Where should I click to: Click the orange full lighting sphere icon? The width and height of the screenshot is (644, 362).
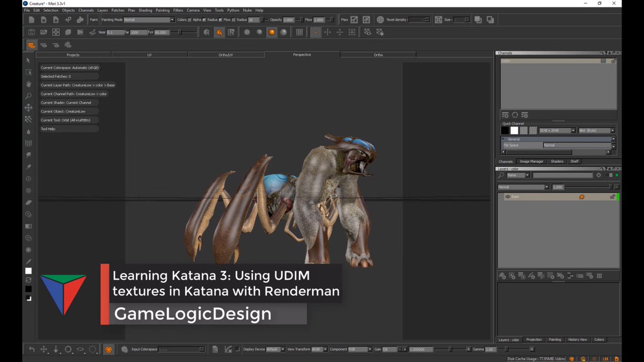click(x=272, y=32)
